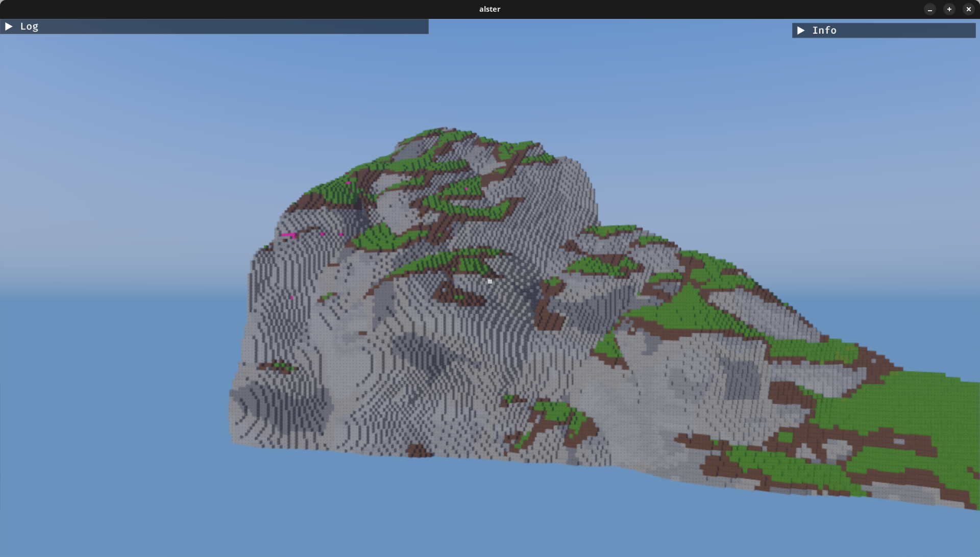980x557 pixels.
Task: Click the alster window title
Action: [x=489, y=9]
